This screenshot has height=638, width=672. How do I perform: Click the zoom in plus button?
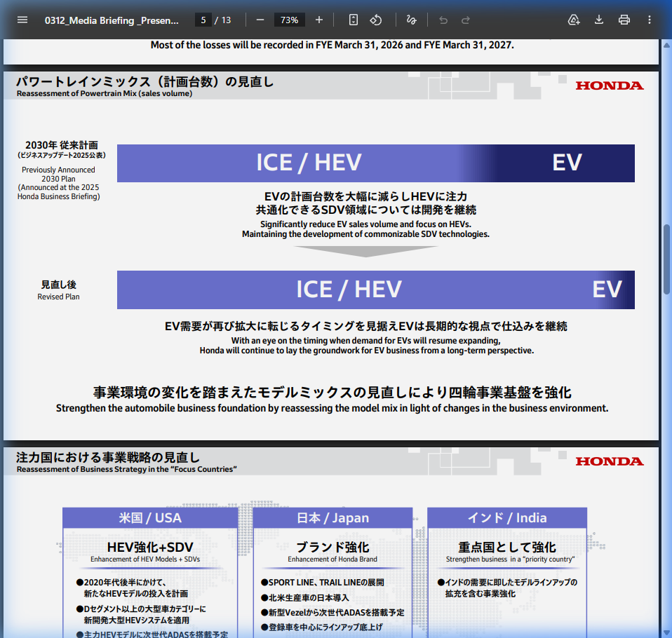pos(319,20)
